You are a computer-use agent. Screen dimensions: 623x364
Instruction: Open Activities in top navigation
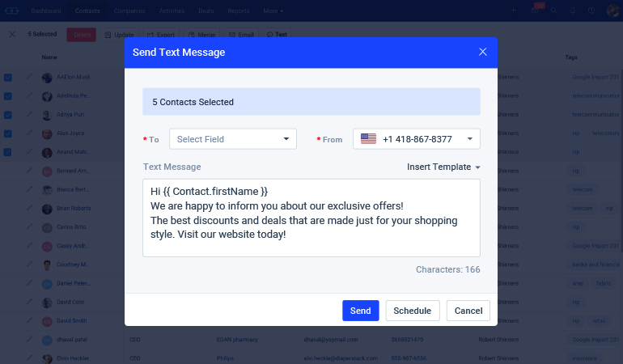(x=172, y=11)
